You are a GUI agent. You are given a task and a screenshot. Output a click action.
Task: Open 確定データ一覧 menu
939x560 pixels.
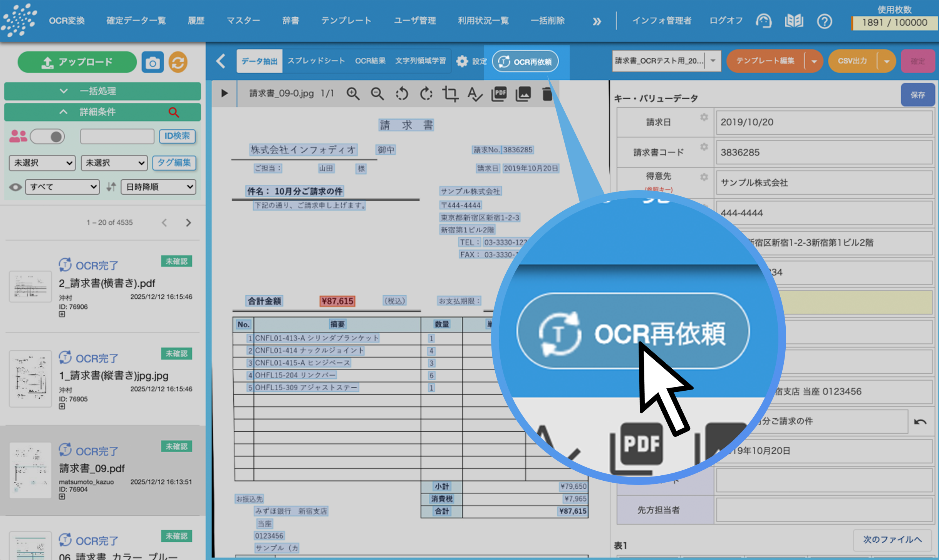click(136, 21)
